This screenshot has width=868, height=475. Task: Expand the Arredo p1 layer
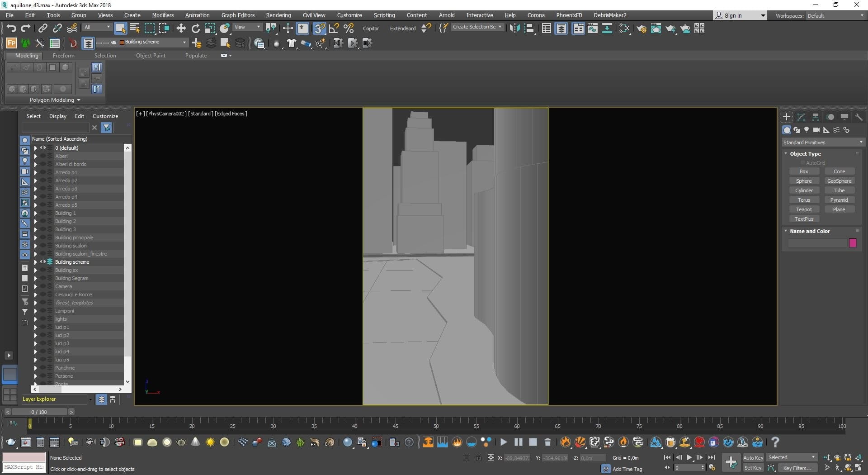(35, 172)
